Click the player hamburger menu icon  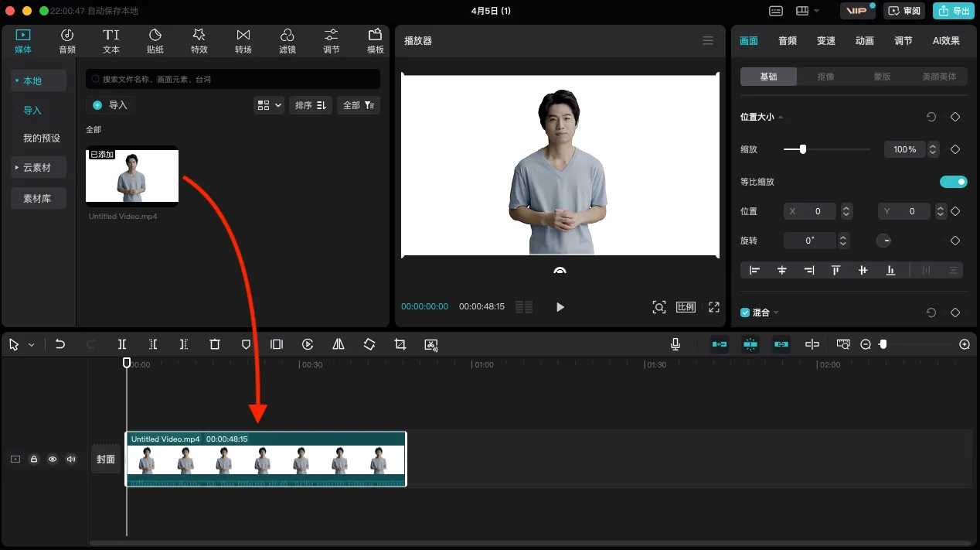coord(708,40)
